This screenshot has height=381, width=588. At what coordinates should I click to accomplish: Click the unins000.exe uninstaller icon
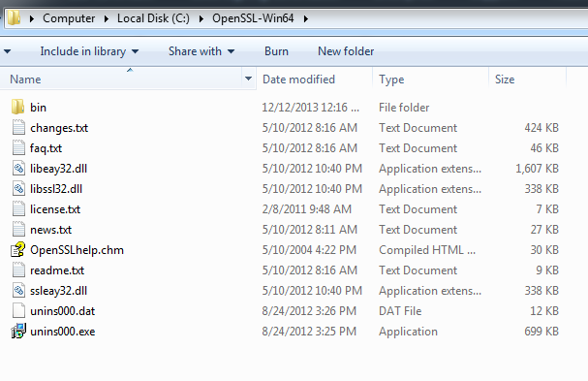[18, 331]
